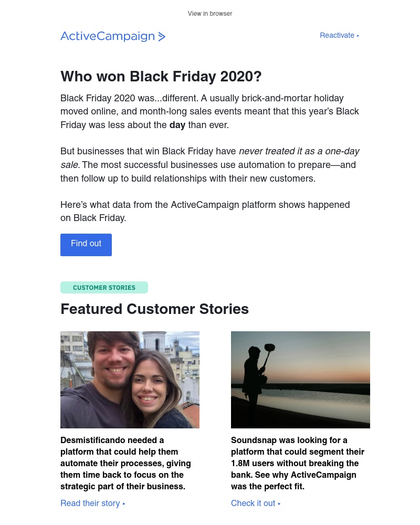Click the ActiveCampaign logo

pyautogui.click(x=112, y=36)
